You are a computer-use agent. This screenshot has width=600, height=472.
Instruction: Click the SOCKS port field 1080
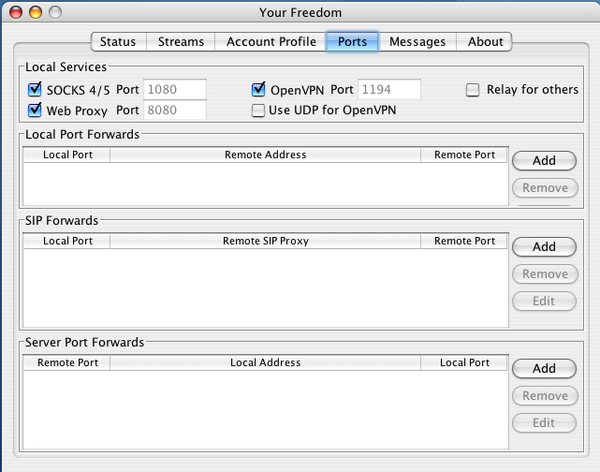click(175, 89)
